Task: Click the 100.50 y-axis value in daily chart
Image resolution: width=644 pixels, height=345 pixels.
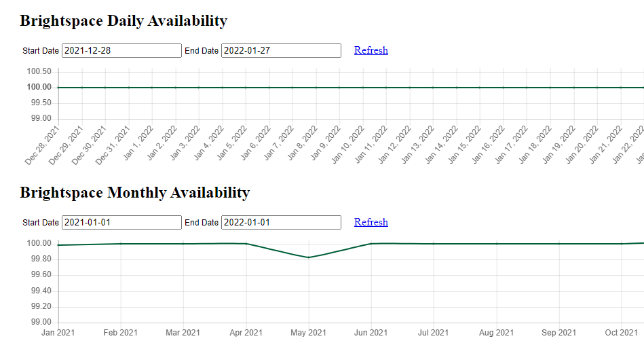Action: click(39, 71)
